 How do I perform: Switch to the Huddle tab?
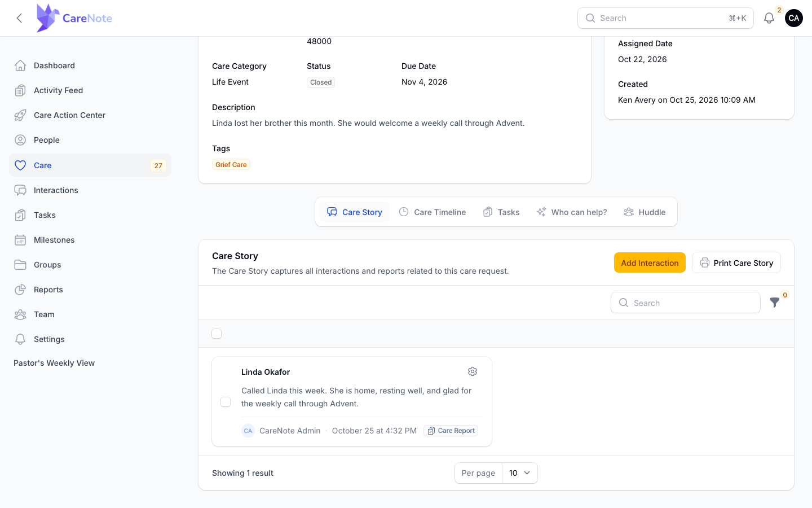pyautogui.click(x=645, y=212)
